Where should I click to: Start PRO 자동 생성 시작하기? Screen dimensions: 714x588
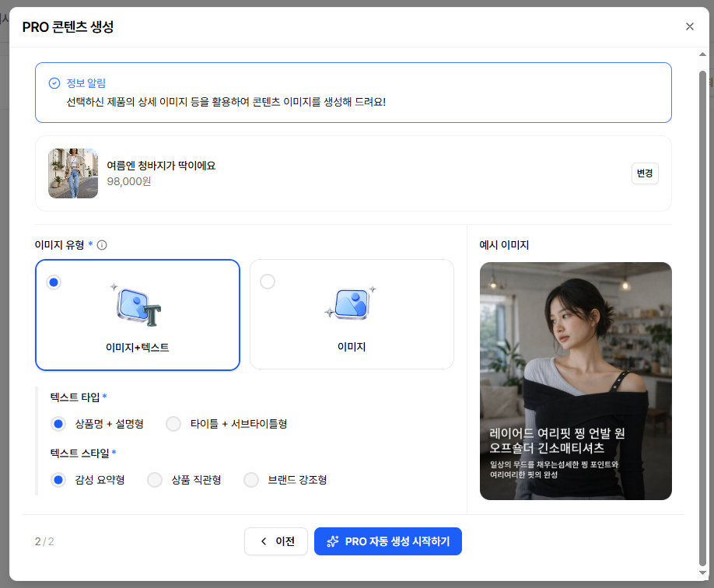pyautogui.click(x=388, y=541)
